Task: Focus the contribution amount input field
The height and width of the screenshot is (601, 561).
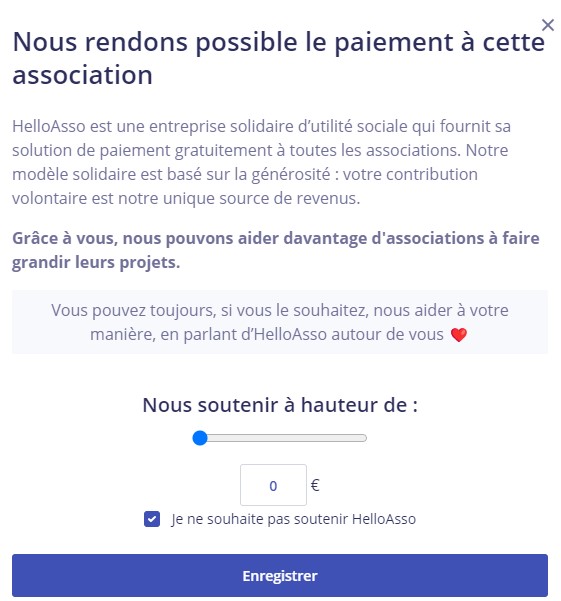Action: (273, 485)
